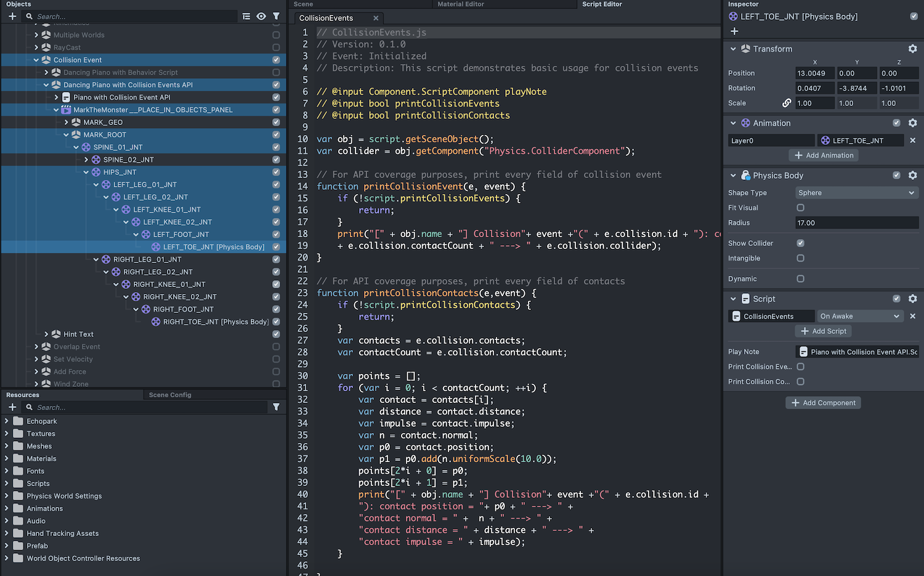Image resolution: width=924 pixels, height=576 pixels.
Task: Open the Transform component gear settings
Action: 912,49
